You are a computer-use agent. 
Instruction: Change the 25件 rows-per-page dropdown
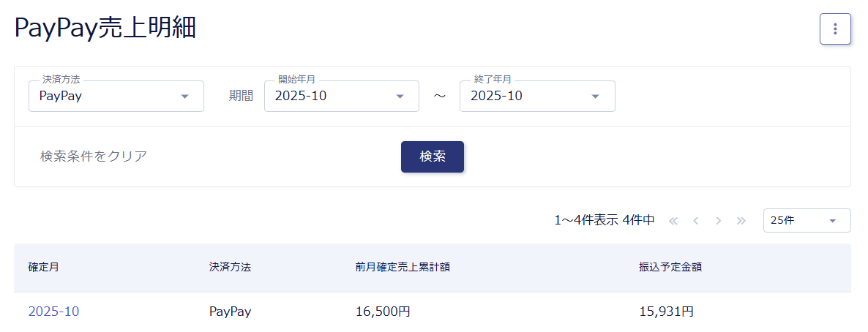pyautogui.click(x=807, y=220)
